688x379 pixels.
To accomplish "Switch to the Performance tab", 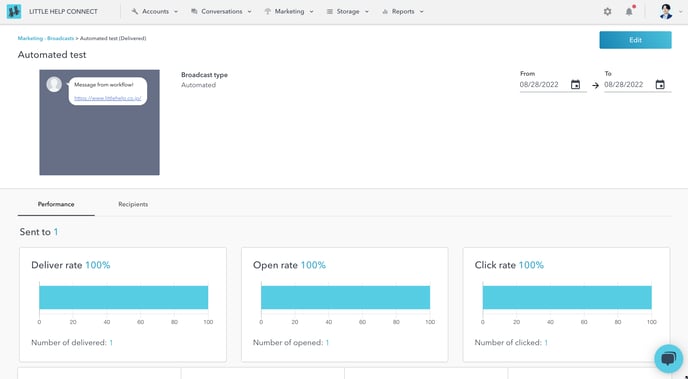I will point(56,204).
